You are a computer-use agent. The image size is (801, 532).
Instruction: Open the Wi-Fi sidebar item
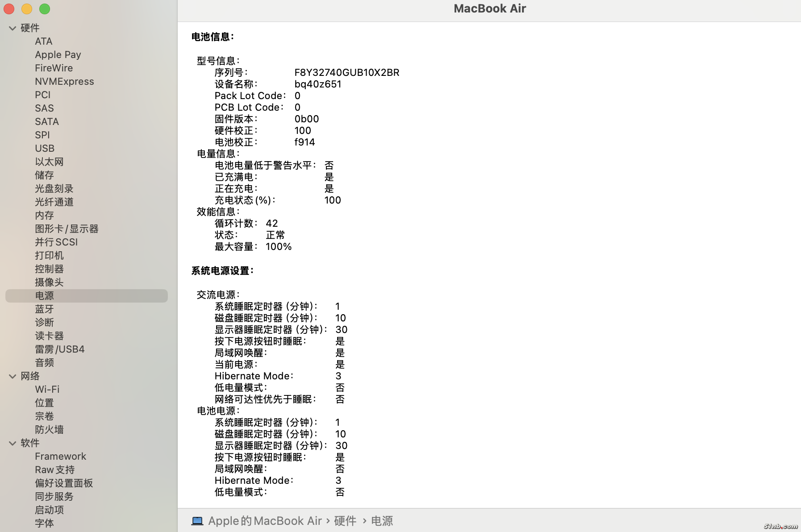pyautogui.click(x=47, y=389)
